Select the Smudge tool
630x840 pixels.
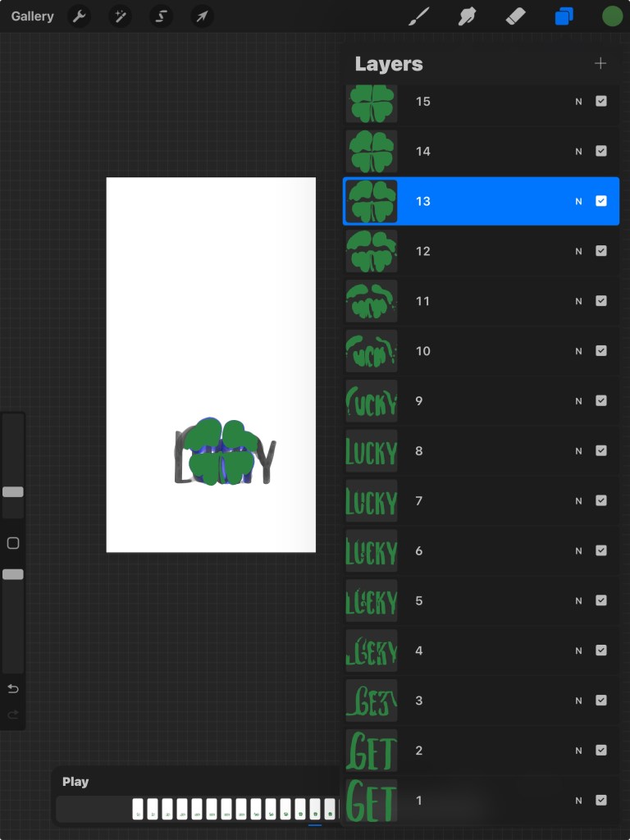468,16
